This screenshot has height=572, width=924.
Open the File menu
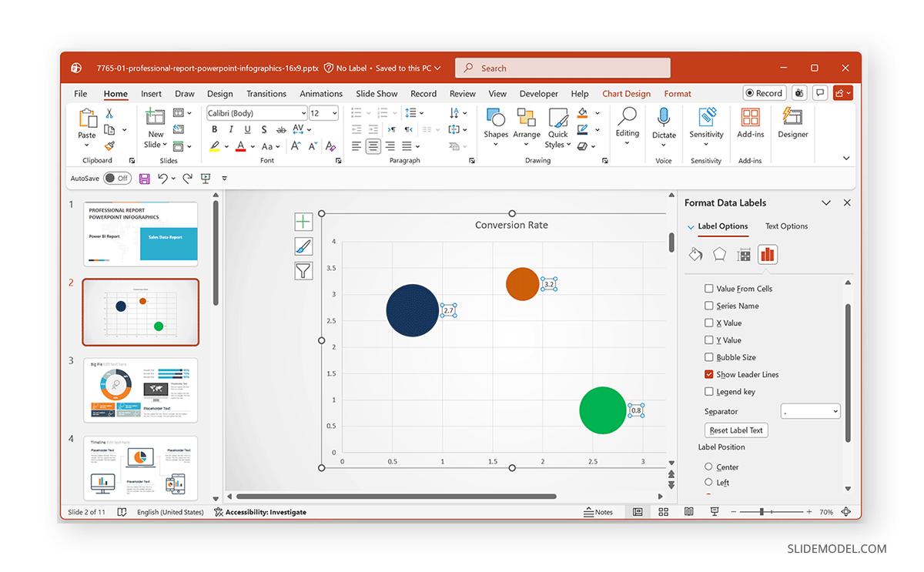pos(81,94)
